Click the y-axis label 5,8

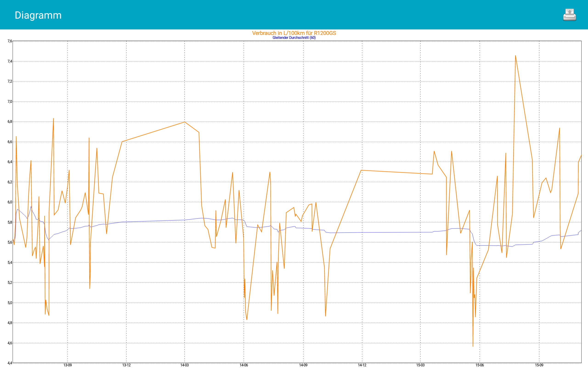10,222
